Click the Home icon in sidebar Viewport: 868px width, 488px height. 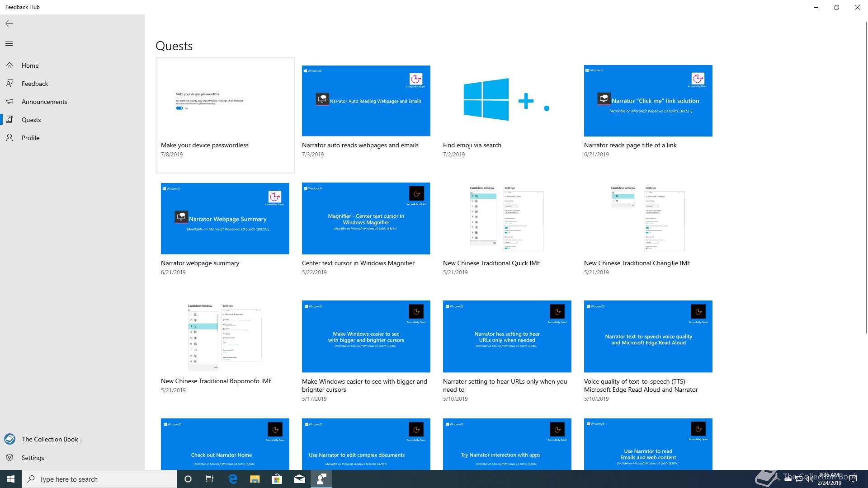[9, 66]
